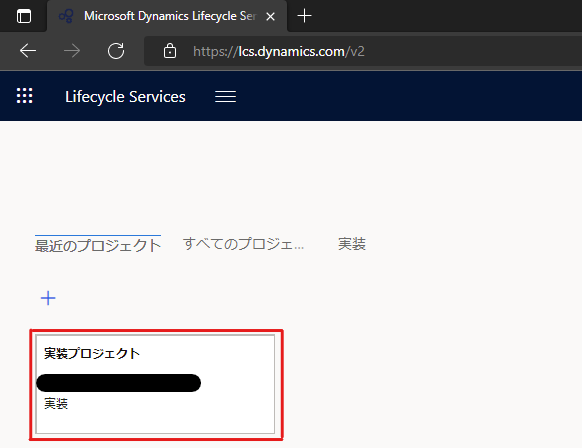This screenshot has width=582, height=448.
Task: Open the hamburger navigation menu
Action: [225, 97]
